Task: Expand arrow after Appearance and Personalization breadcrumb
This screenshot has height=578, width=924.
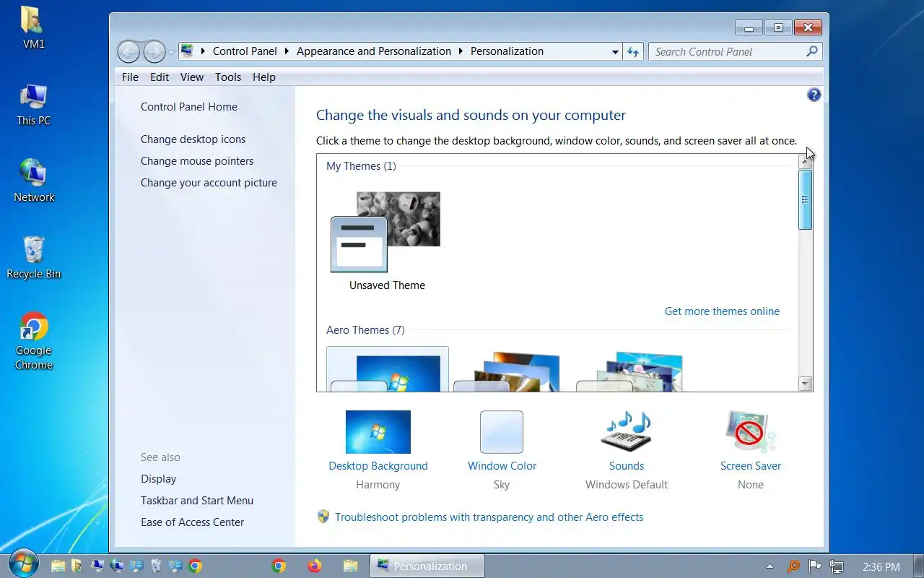Action: (x=461, y=51)
